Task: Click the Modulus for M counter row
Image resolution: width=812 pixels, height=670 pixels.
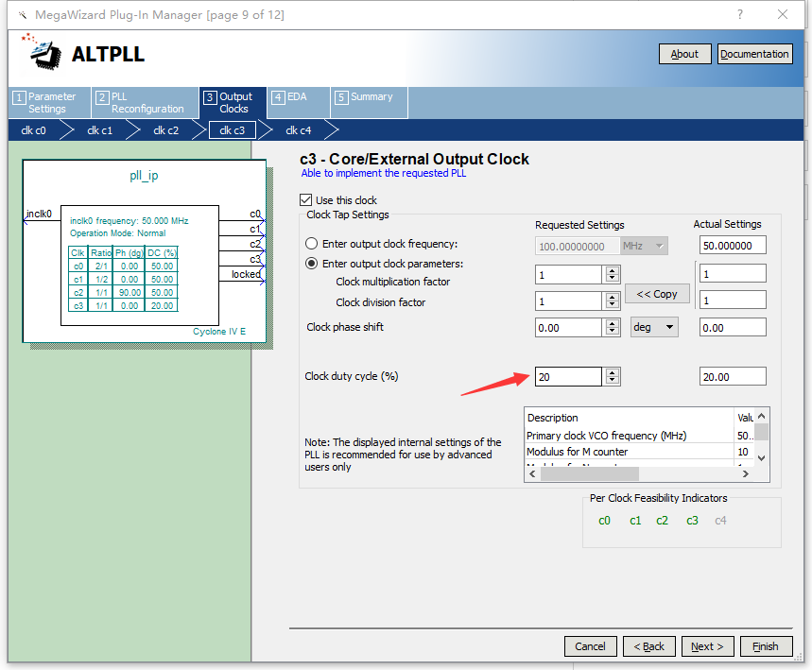Action: click(x=640, y=452)
